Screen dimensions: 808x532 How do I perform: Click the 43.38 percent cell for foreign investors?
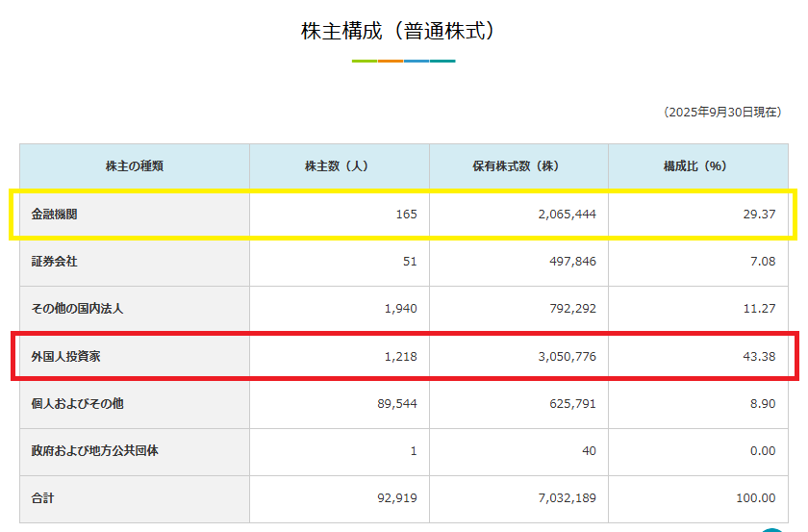pos(758,357)
